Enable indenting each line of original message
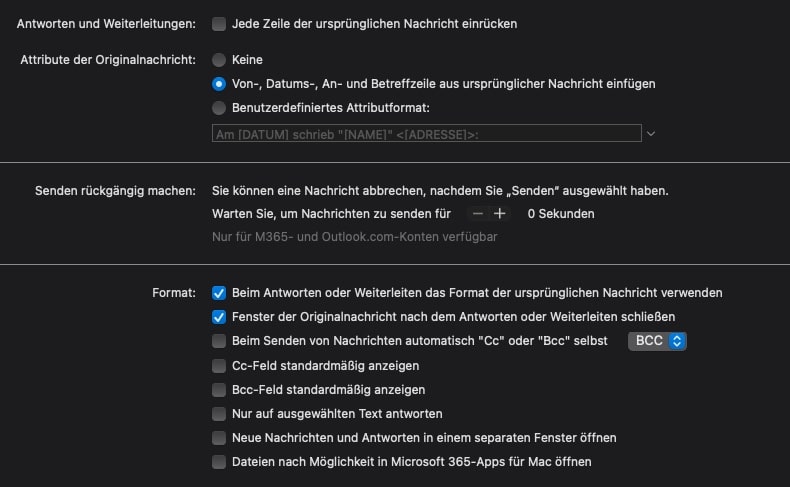The width and height of the screenshot is (790, 487). 219,23
